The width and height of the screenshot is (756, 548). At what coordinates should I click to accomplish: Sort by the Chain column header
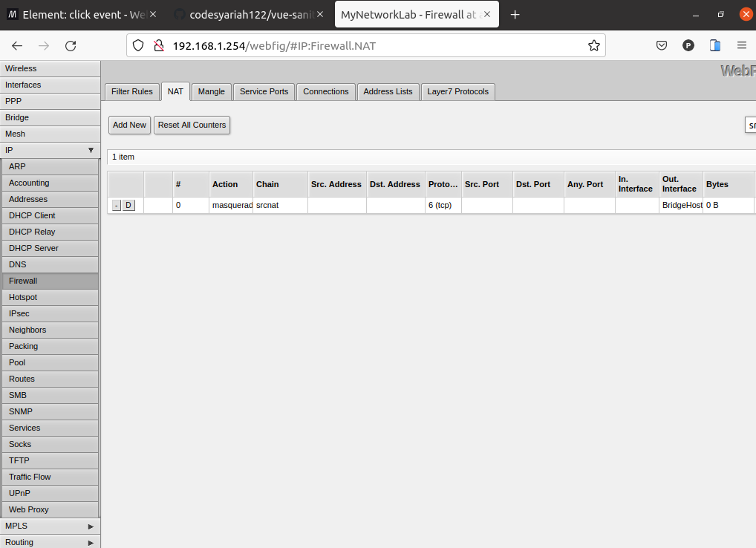click(x=280, y=185)
